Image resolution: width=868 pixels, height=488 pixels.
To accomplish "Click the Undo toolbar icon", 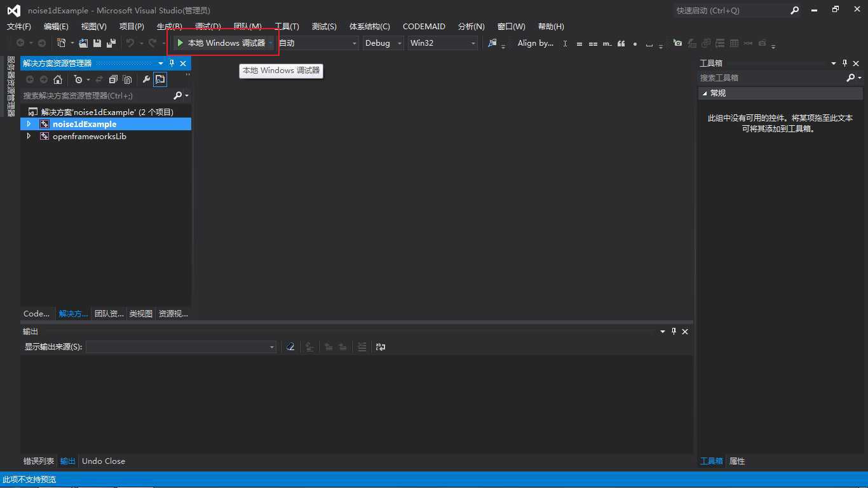I will tap(130, 43).
